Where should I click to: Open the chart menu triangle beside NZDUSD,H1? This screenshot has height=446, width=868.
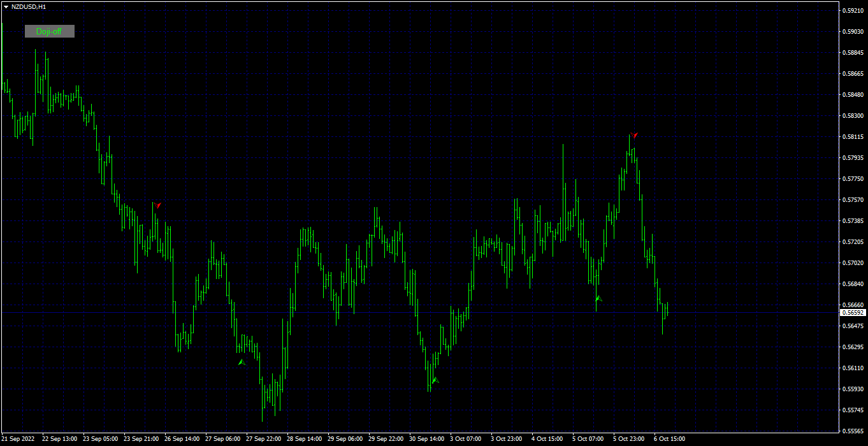click(x=6, y=6)
